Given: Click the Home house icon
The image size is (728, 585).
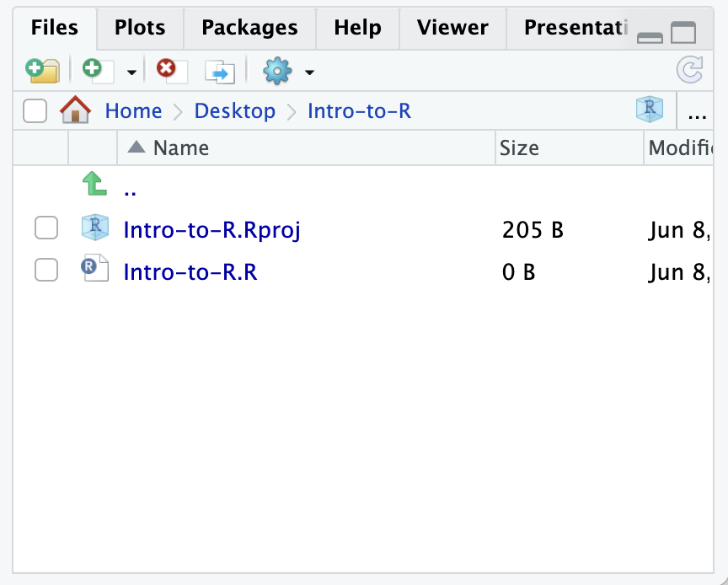Looking at the screenshot, I should coord(75,110).
